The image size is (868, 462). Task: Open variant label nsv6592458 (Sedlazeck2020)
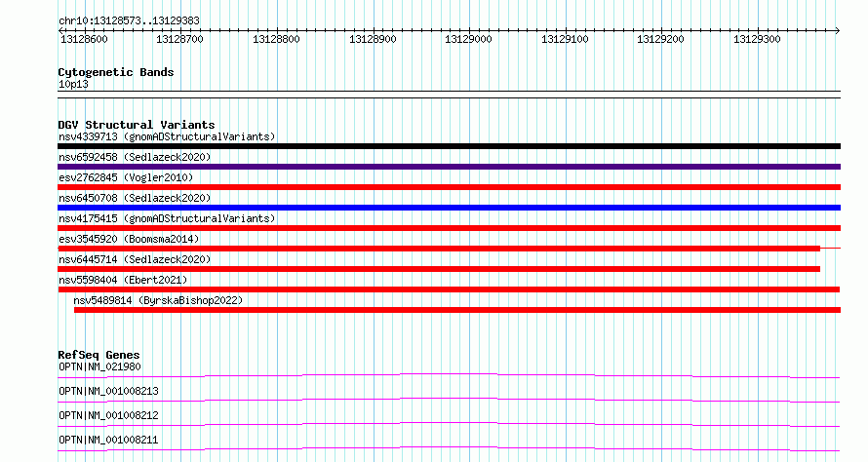click(x=135, y=157)
